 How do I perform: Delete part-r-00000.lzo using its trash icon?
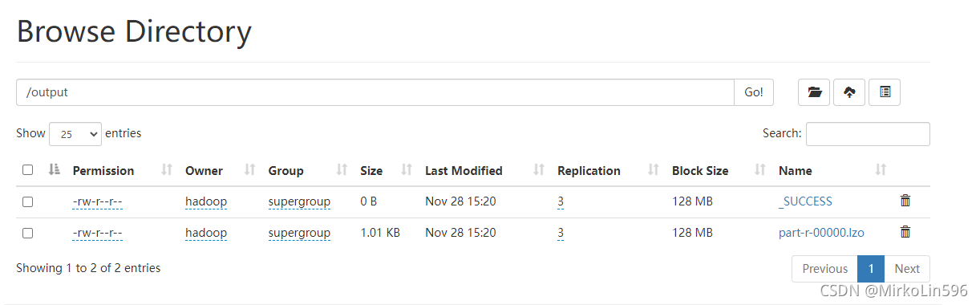pyautogui.click(x=905, y=232)
